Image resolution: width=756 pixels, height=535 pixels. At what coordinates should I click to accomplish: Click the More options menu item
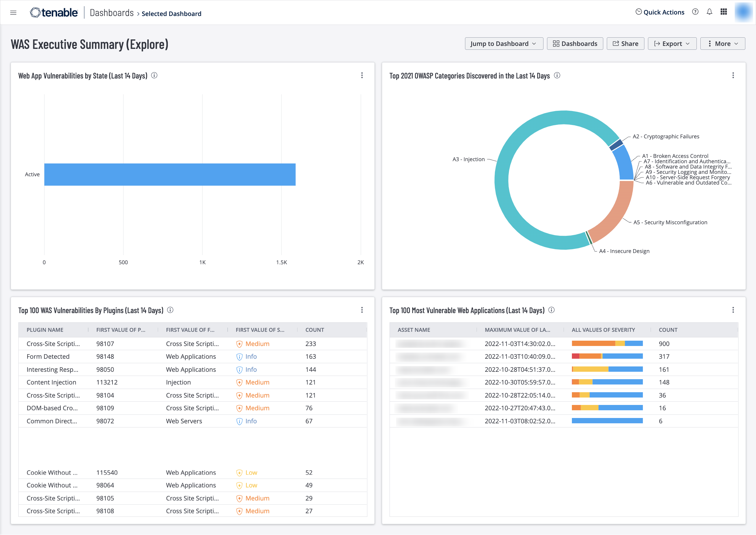pos(722,43)
